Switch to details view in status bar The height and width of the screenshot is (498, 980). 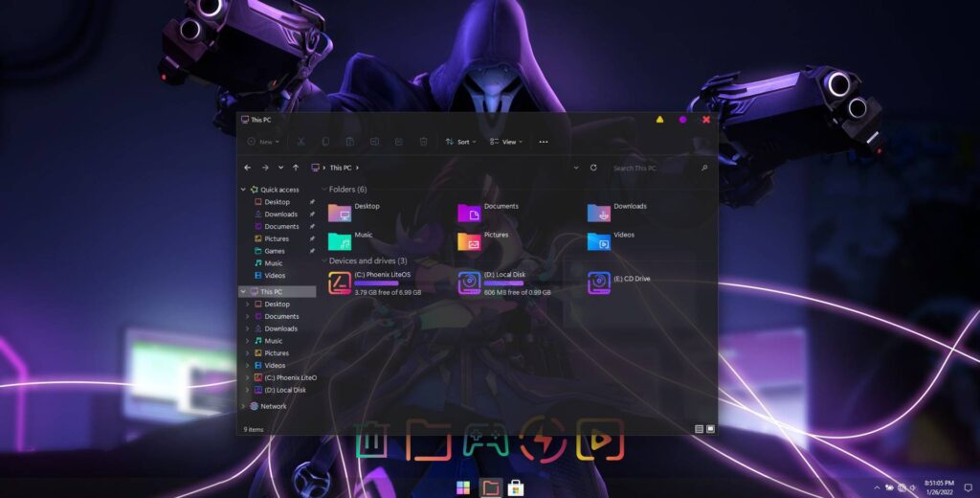(x=699, y=429)
